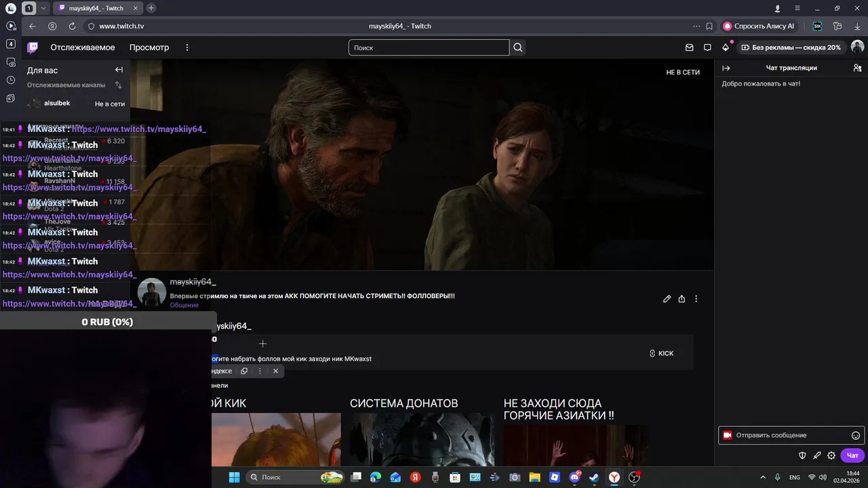Open browser downloads icon

click(x=857, y=26)
